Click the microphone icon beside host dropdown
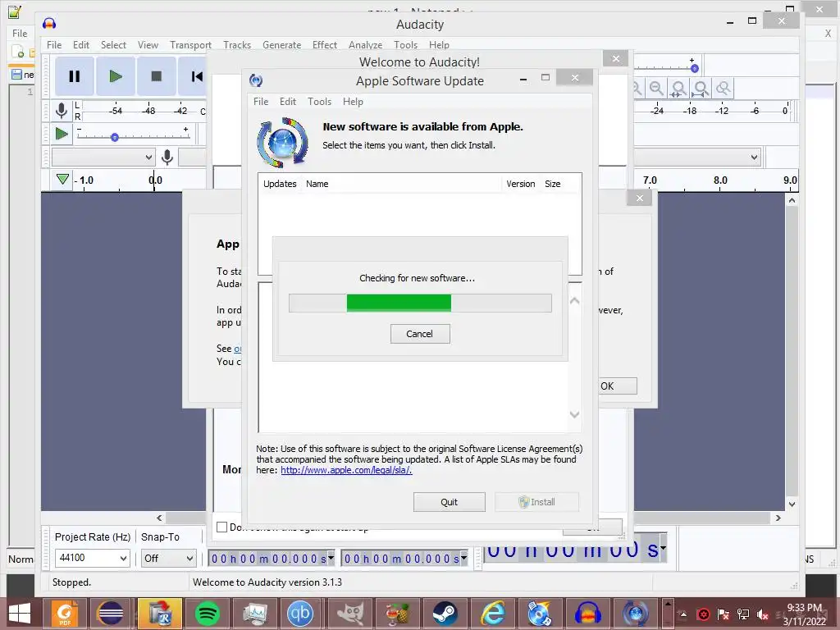Viewport: 840px width, 630px height. coord(167,157)
